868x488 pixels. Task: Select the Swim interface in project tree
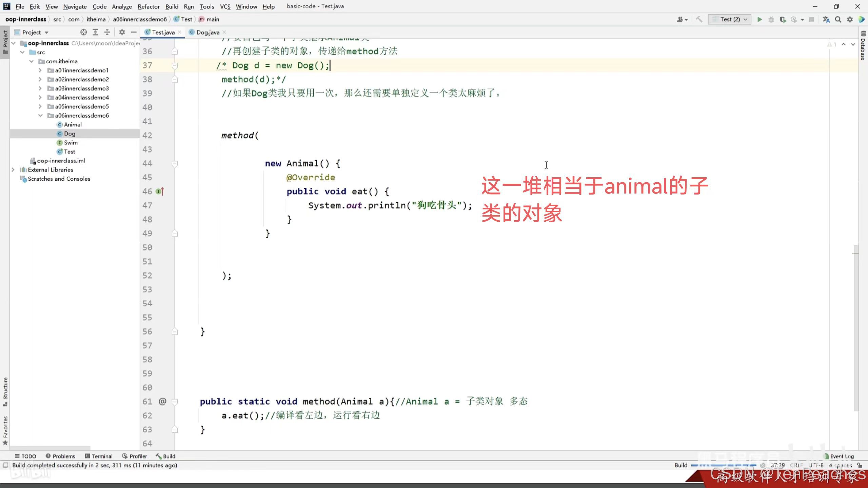pyautogui.click(x=71, y=143)
